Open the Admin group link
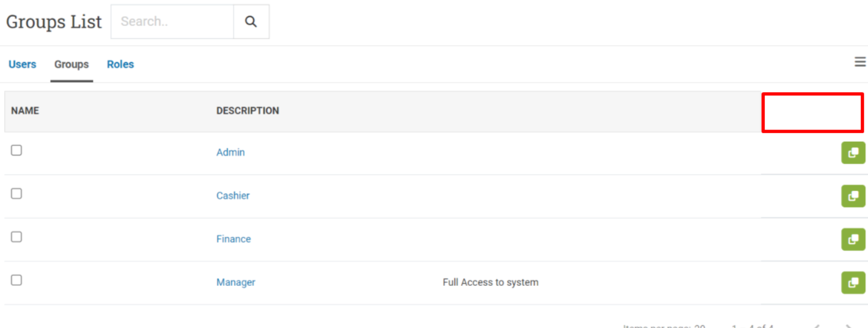 tap(230, 152)
